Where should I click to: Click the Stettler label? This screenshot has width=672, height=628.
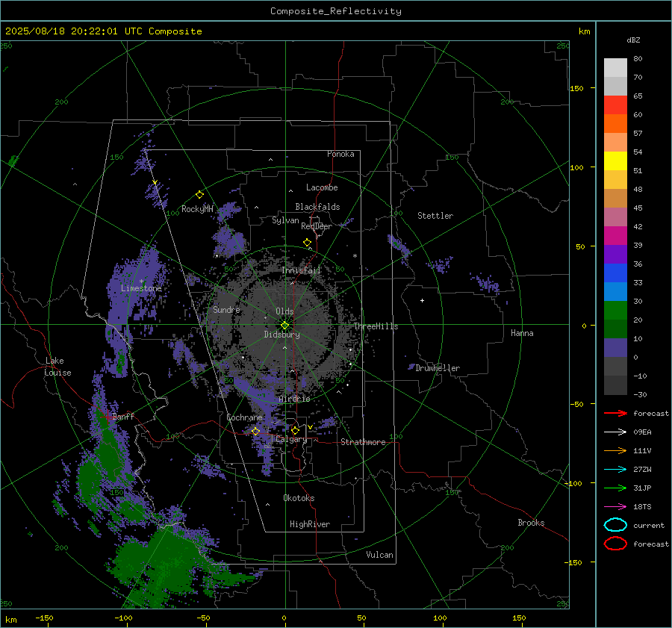(x=435, y=216)
